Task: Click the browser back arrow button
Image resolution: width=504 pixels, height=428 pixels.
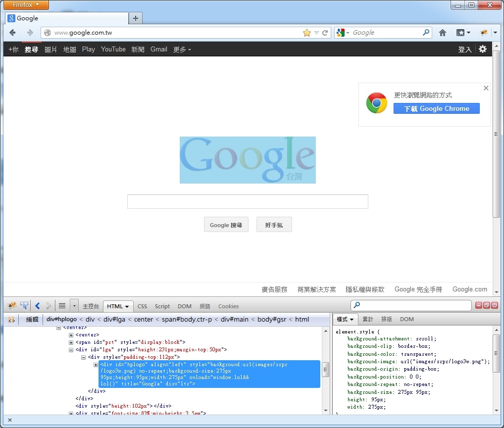Action: point(12,33)
